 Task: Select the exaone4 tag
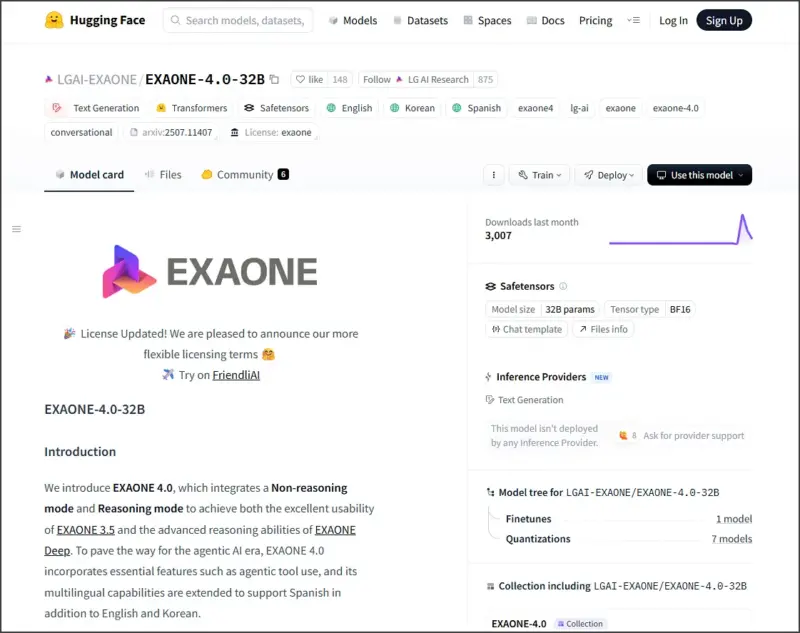click(535, 108)
